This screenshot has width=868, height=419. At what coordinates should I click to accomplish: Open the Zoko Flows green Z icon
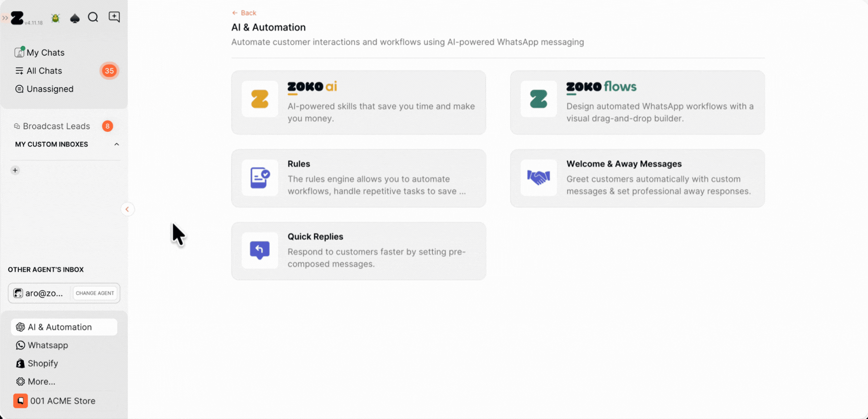538,99
